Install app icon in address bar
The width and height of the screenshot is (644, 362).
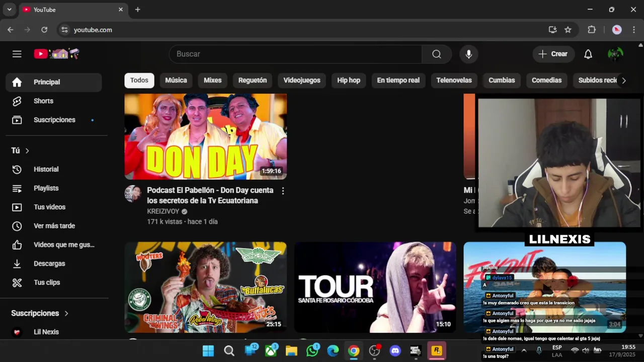click(552, 30)
